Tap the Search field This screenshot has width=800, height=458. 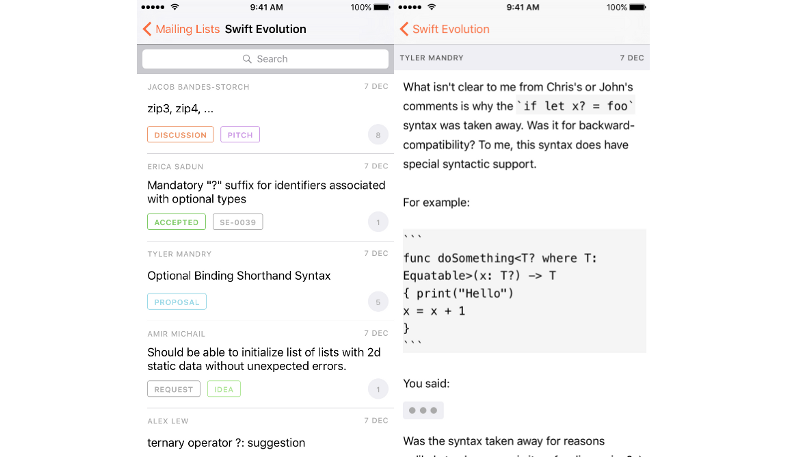click(x=265, y=59)
